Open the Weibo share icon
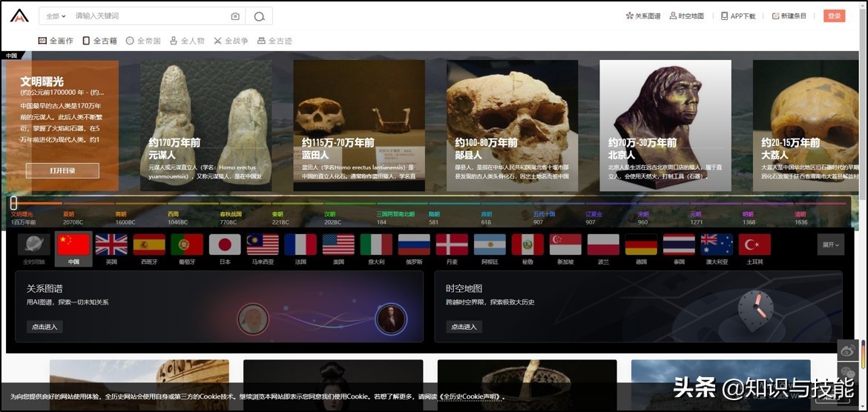 pos(847,351)
